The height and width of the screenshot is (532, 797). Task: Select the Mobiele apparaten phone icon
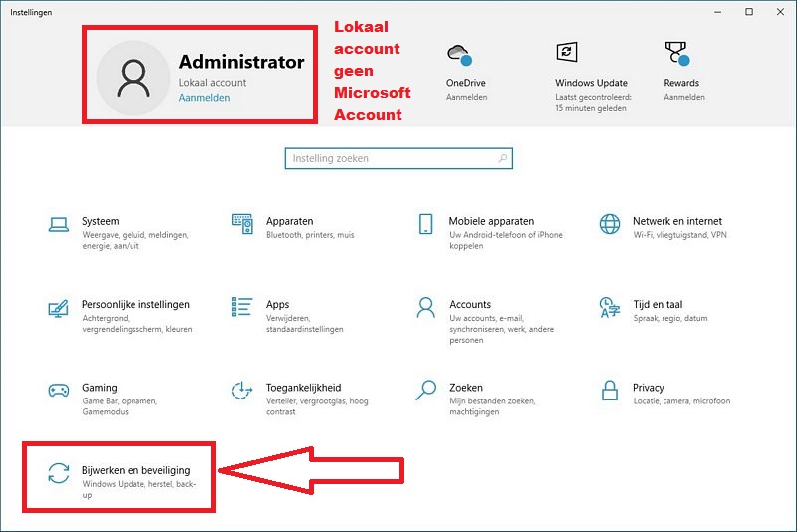426,224
